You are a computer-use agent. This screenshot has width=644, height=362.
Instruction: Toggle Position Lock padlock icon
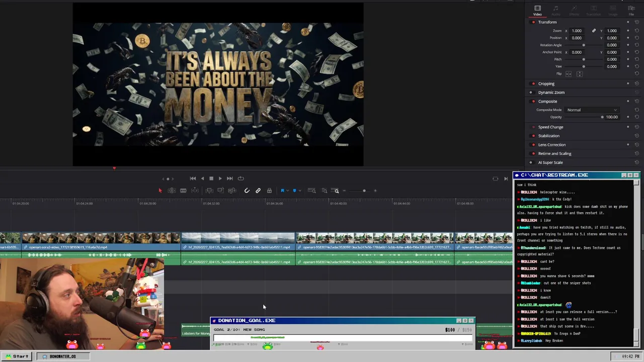[269, 191]
